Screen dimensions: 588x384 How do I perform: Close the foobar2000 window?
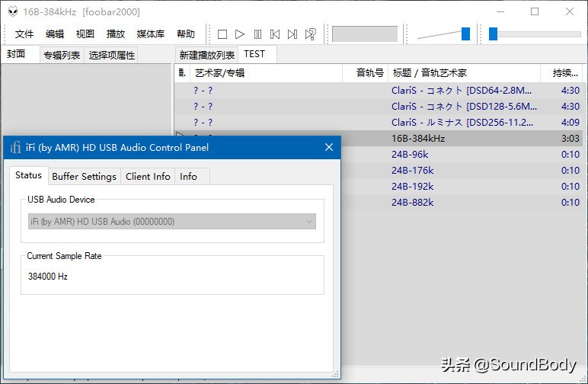[x=570, y=11]
